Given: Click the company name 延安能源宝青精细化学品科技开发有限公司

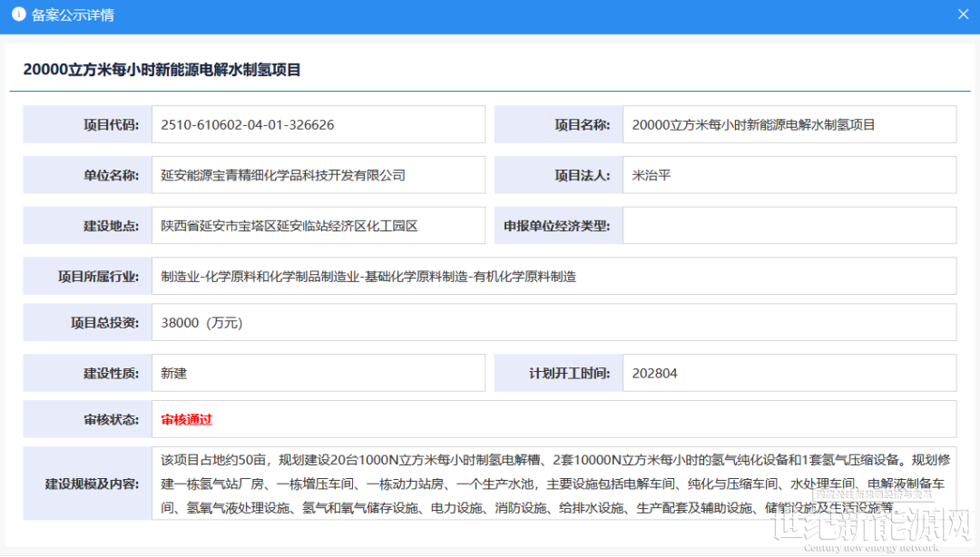Looking at the screenshot, I should (x=283, y=175).
